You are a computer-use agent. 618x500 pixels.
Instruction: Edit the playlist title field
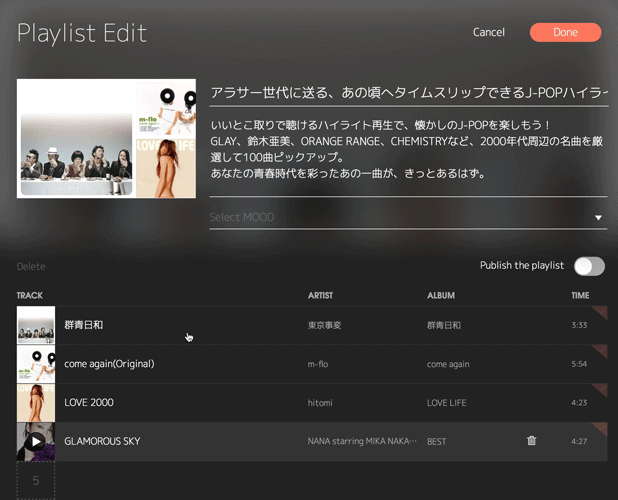[x=408, y=93]
